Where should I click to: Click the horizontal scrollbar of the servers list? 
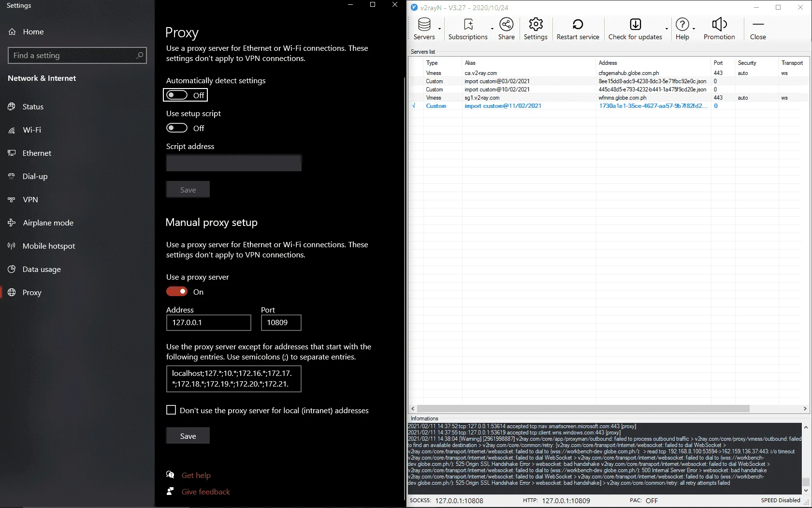pos(583,408)
